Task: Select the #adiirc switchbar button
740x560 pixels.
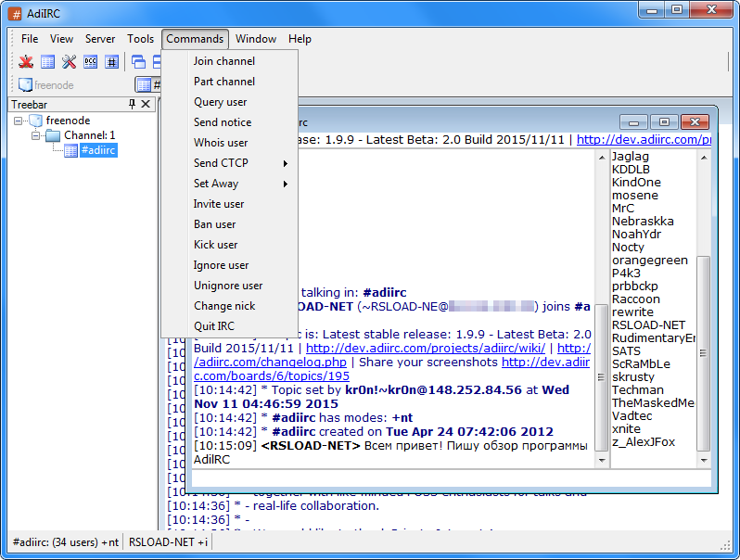Action: click(x=148, y=85)
